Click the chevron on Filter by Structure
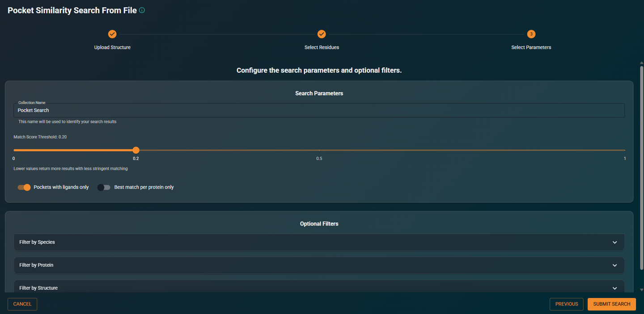The image size is (644, 314). click(614, 288)
